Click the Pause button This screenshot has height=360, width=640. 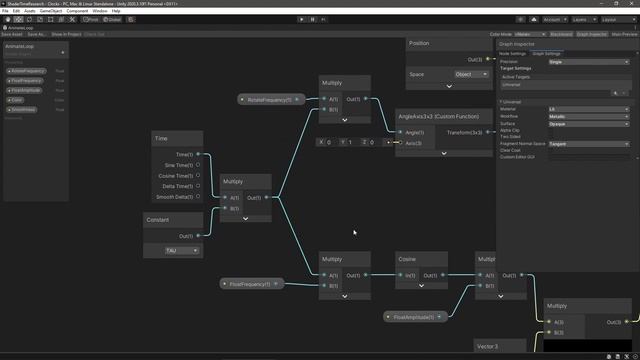313,20
